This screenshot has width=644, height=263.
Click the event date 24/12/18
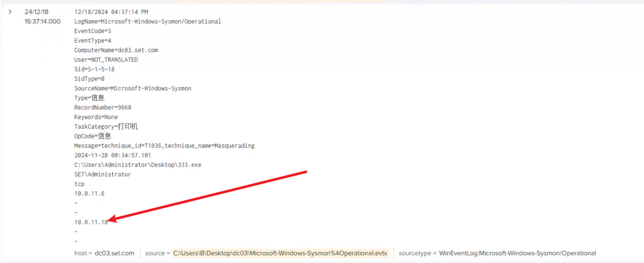[36, 12]
